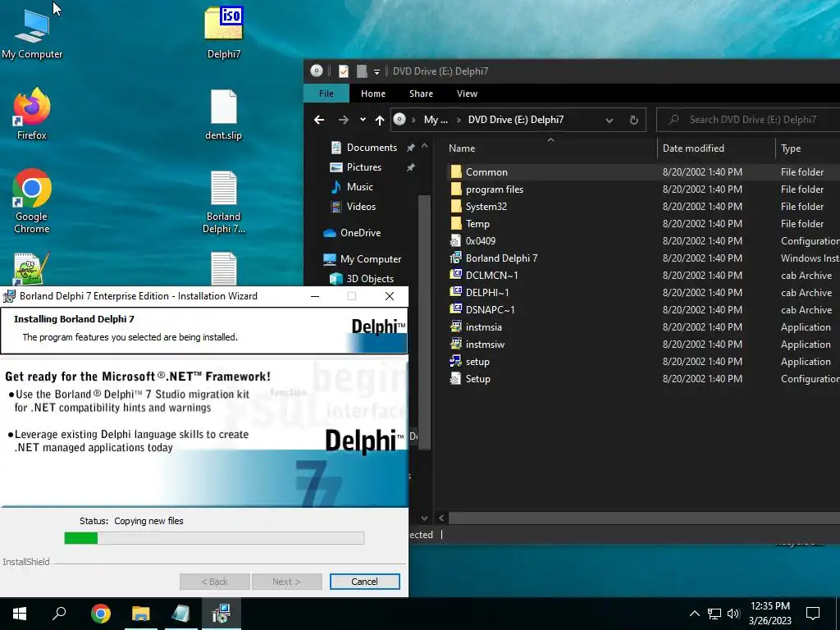The height and width of the screenshot is (630, 840).
Task: Open the notification center
Action: point(813,614)
